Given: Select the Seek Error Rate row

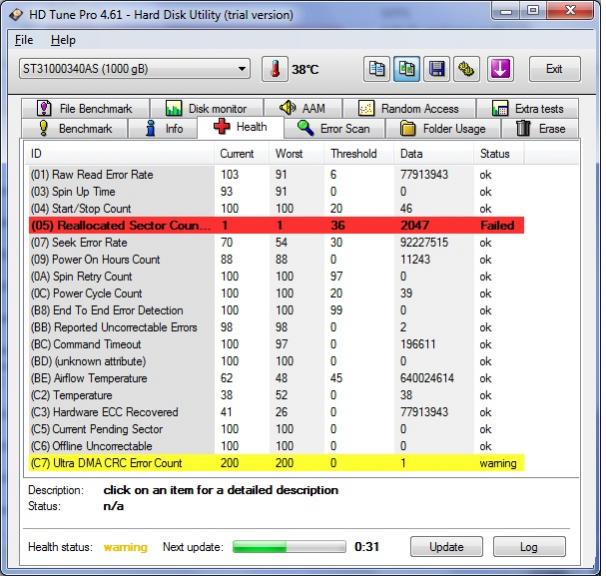Looking at the screenshot, I should point(276,243).
